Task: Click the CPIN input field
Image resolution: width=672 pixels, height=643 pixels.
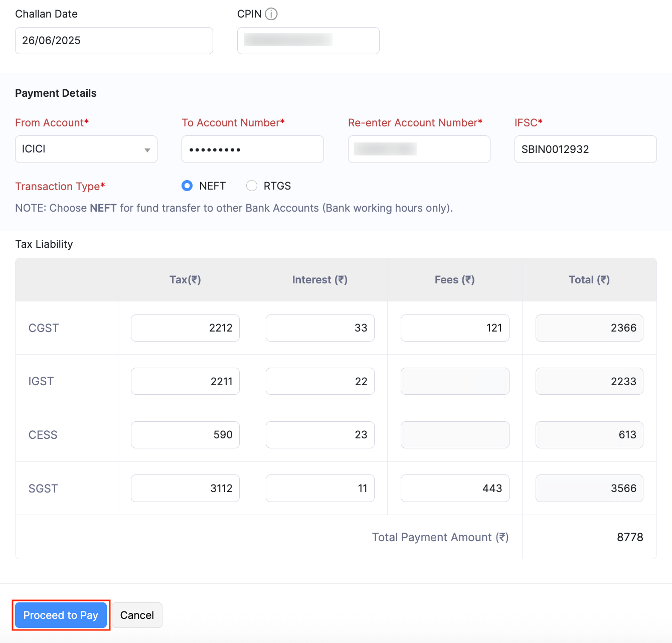Action: pyautogui.click(x=308, y=40)
